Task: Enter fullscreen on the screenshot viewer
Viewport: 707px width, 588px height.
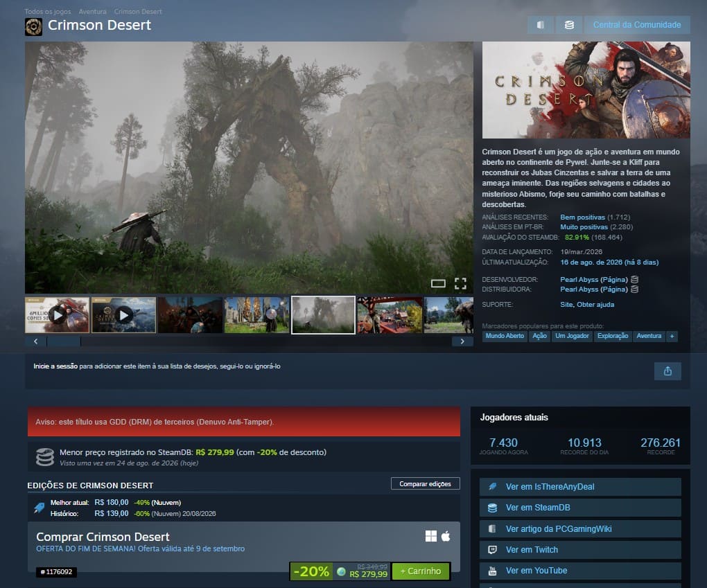Action: click(x=460, y=283)
